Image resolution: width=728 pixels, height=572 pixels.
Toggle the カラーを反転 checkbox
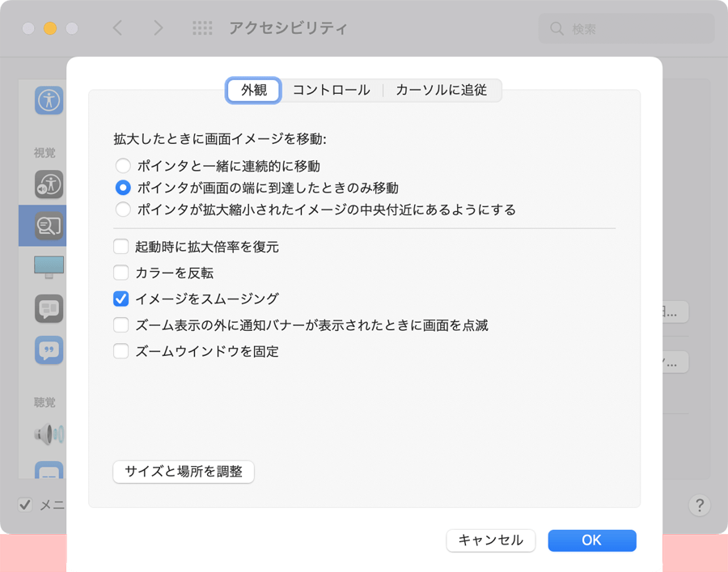[x=121, y=273]
